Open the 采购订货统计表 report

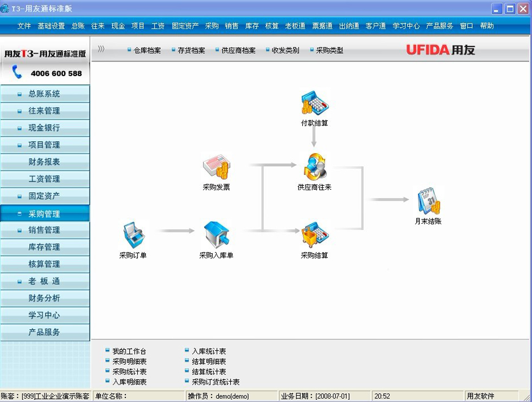point(216,382)
